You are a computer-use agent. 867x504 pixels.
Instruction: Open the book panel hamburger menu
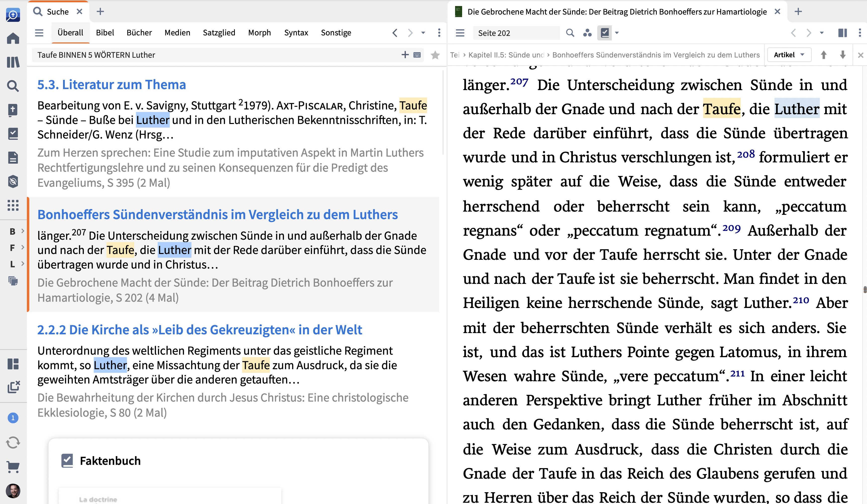click(x=460, y=33)
